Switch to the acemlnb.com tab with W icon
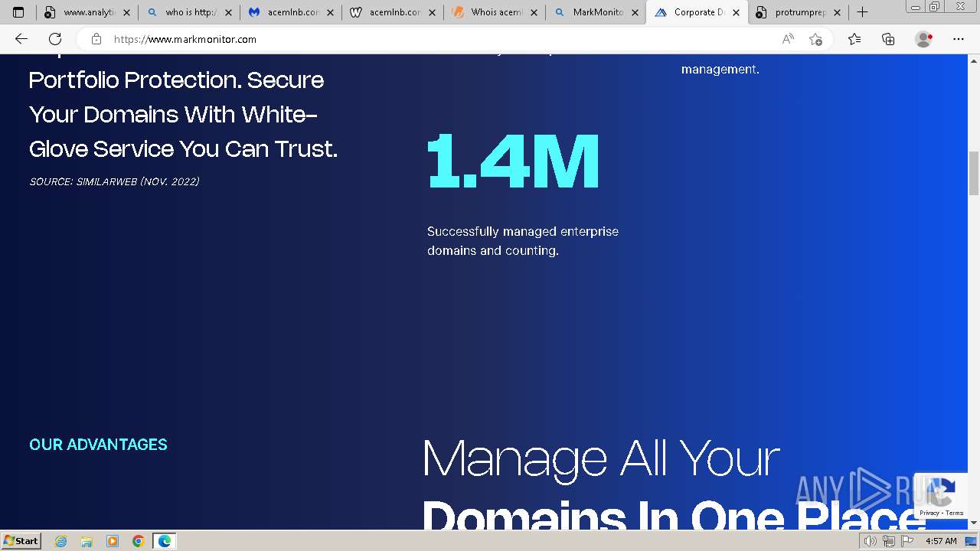The image size is (980, 551). click(393, 12)
